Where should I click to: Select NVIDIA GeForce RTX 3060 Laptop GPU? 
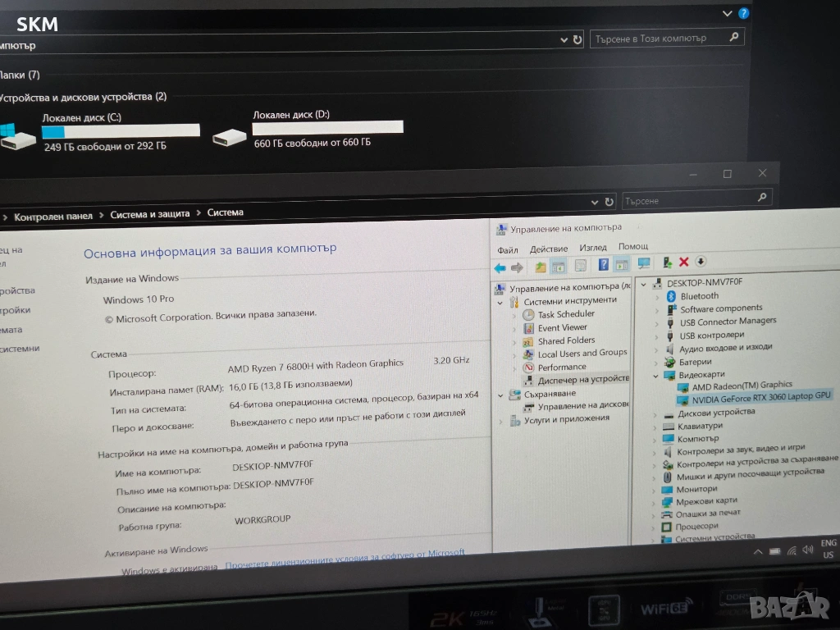[761, 396]
